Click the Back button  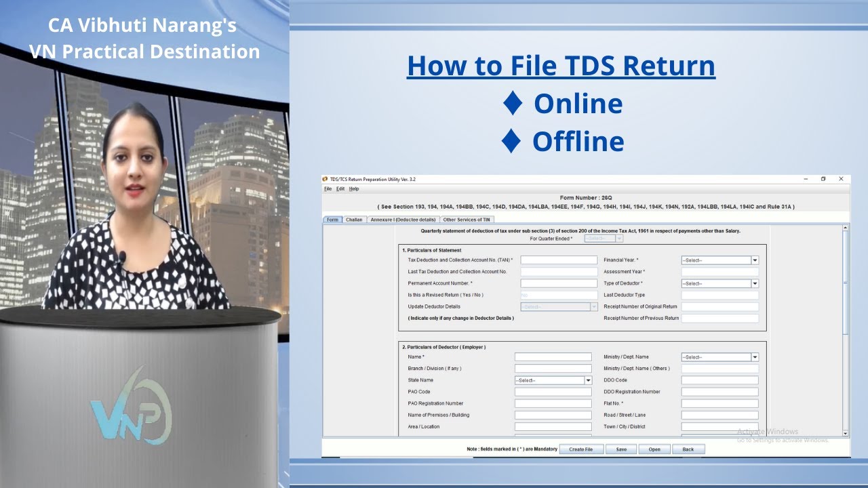688,449
